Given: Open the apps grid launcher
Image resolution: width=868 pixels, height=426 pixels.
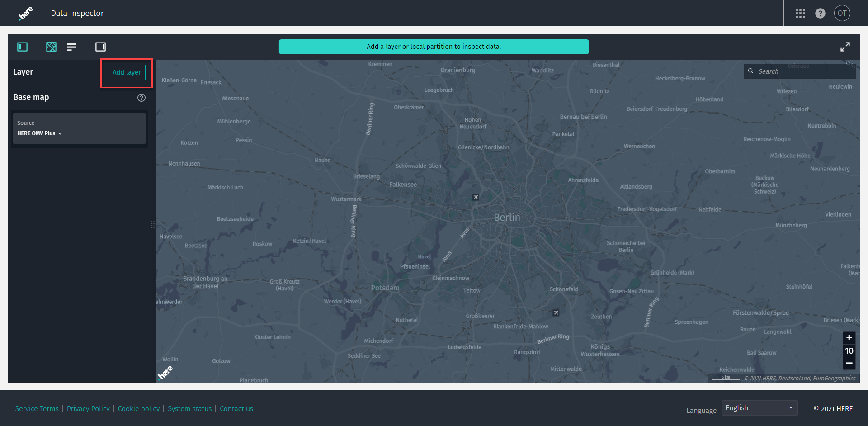Looking at the screenshot, I should click(800, 14).
